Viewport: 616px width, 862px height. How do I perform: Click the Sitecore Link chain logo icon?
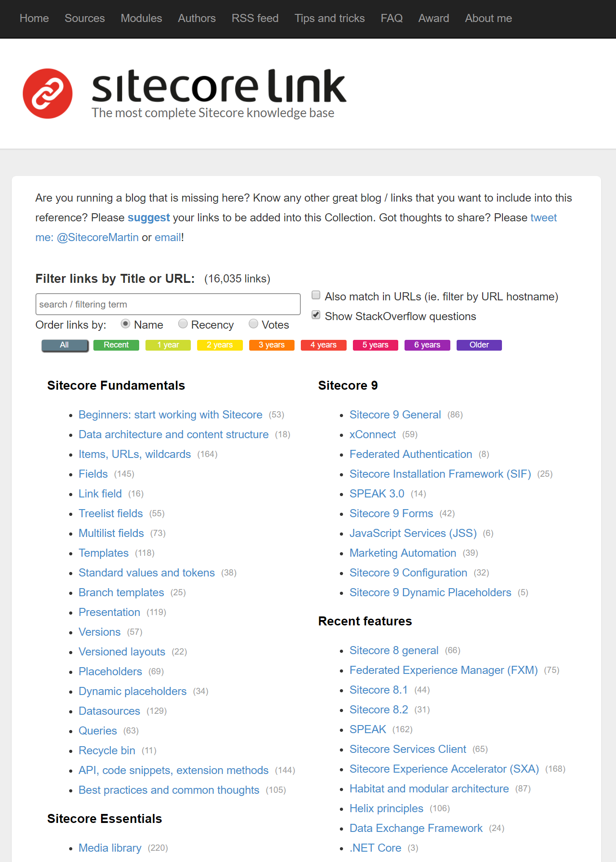pyautogui.click(x=48, y=93)
